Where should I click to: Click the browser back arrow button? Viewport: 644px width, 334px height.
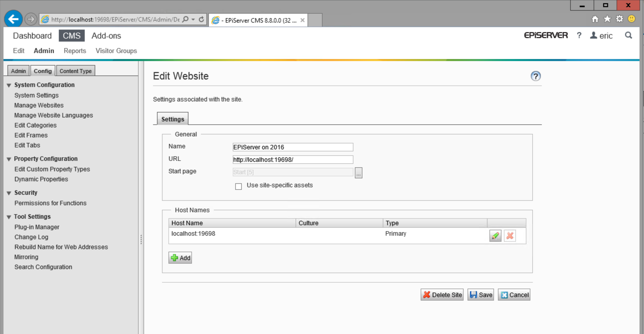[x=13, y=19]
